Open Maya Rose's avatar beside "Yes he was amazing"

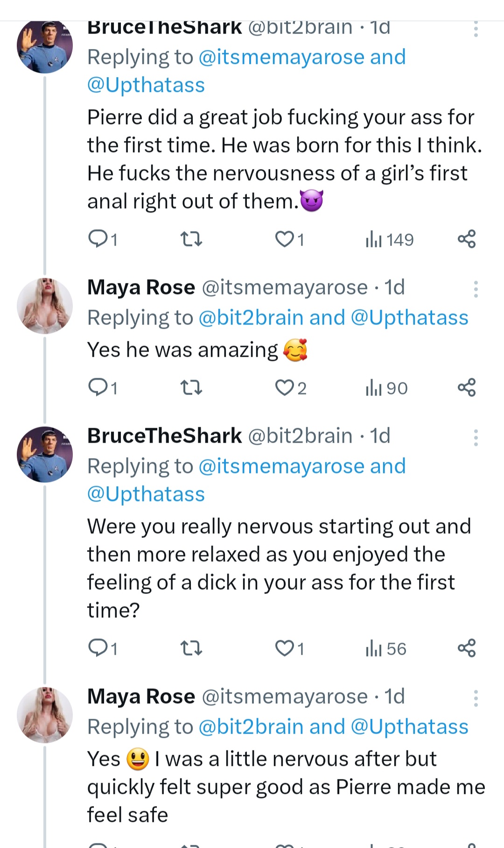[x=45, y=306]
